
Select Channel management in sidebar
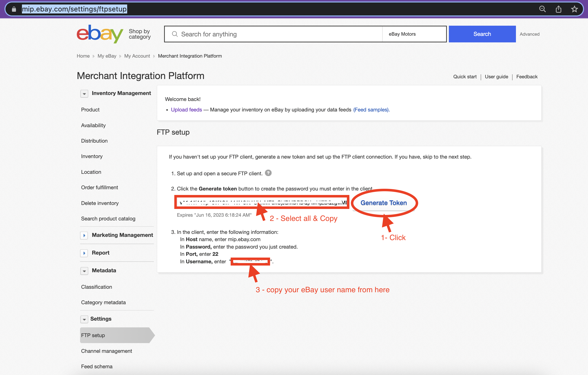click(x=106, y=351)
